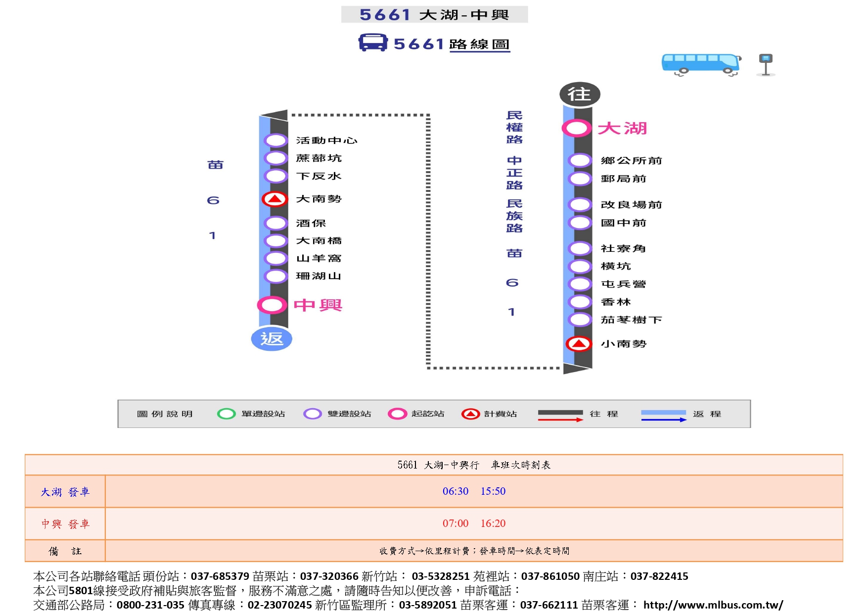Click the 16:20 departure time from 中興
This screenshot has width=868, height=614.
pyautogui.click(x=493, y=523)
